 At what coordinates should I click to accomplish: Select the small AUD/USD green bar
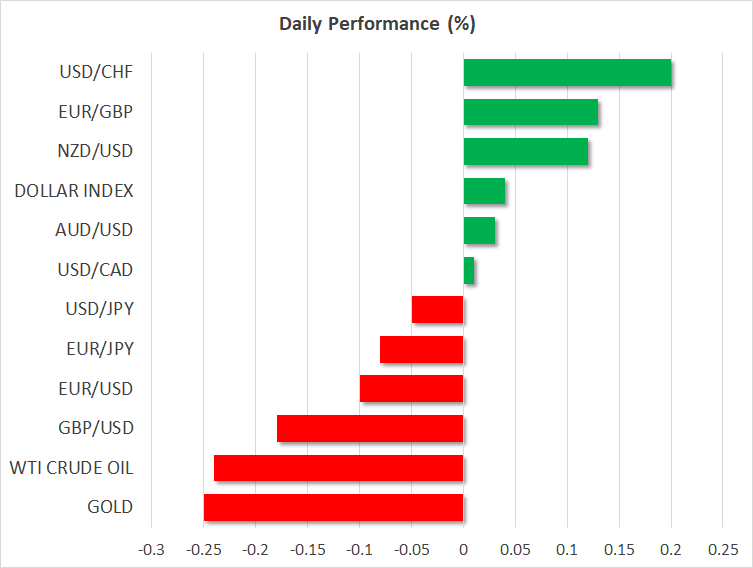479,230
